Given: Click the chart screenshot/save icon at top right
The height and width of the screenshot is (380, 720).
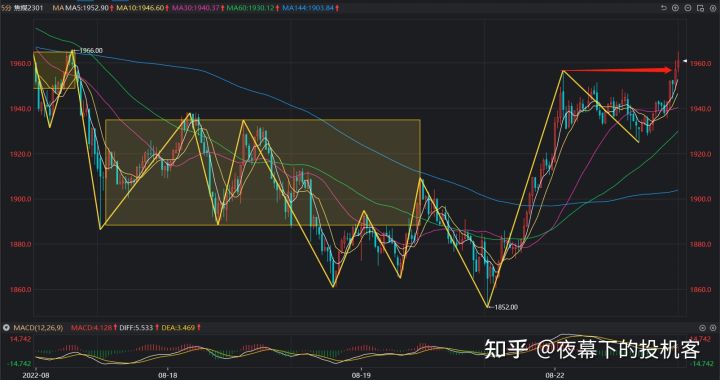Looking at the screenshot, I should coord(700,8).
